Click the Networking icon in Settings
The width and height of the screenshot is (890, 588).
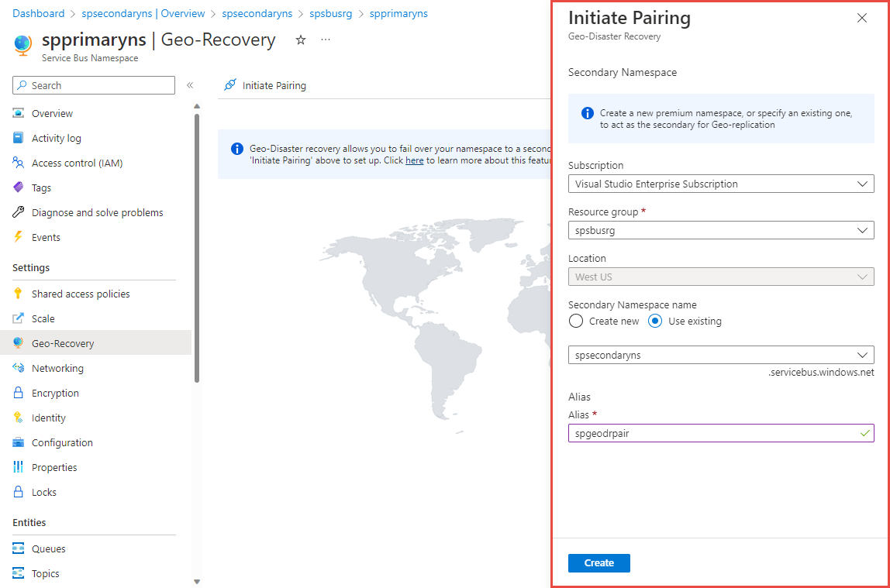(19, 368)
